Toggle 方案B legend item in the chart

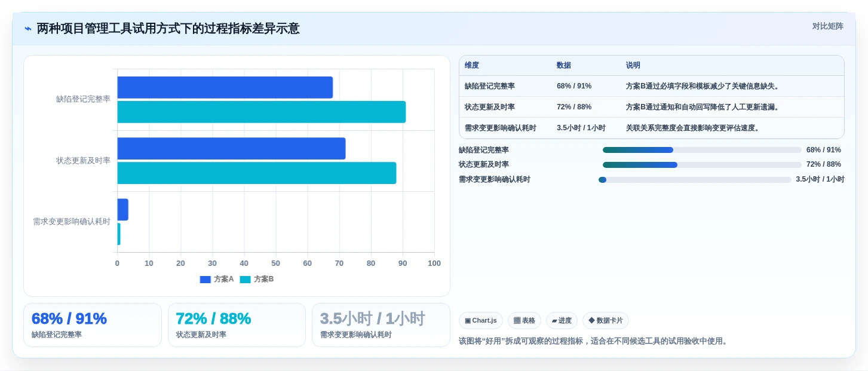click(257, 279)
